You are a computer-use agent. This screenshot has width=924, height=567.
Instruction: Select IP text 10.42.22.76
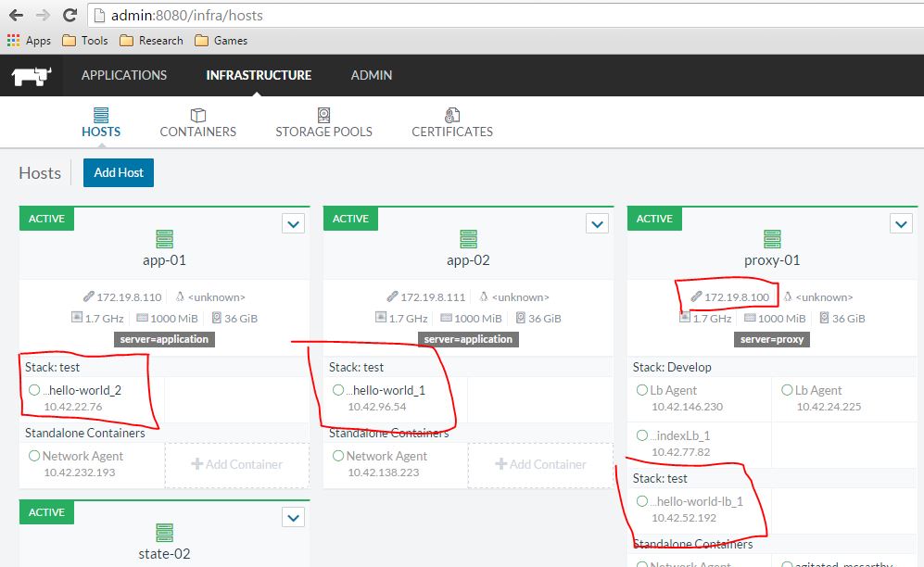pos(73,407)
